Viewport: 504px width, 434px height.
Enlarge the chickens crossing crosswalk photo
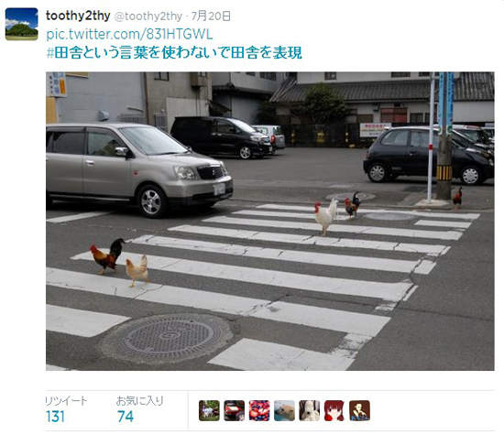(270, 221)
